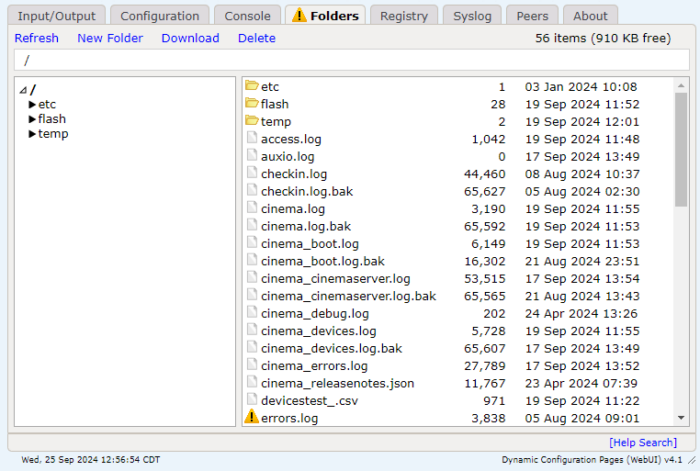Viewport: 700px width, 471px height.
Task: Click the date 24 Apr 2024 13:26
Action: (581, 313)
